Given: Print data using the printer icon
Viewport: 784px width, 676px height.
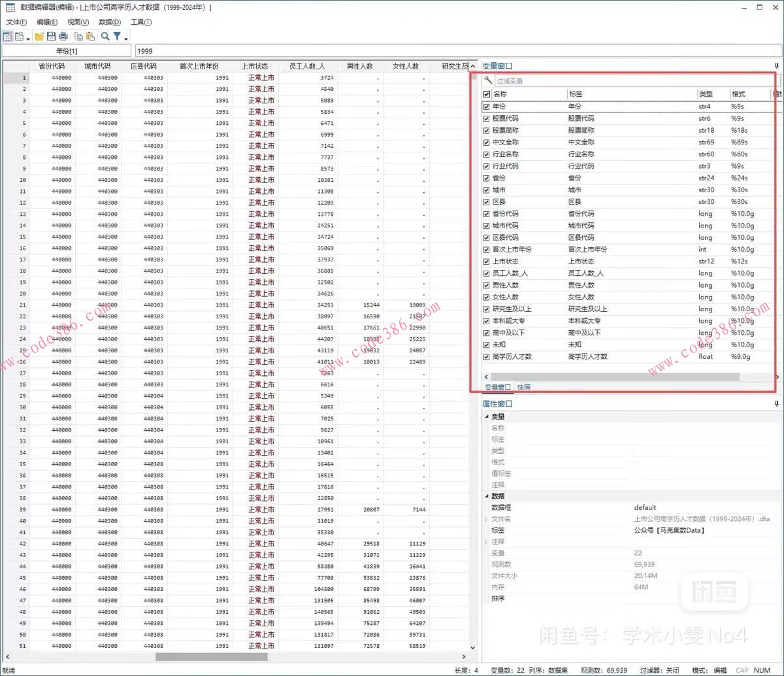Looking at the screenshot, I should (63, 37).
